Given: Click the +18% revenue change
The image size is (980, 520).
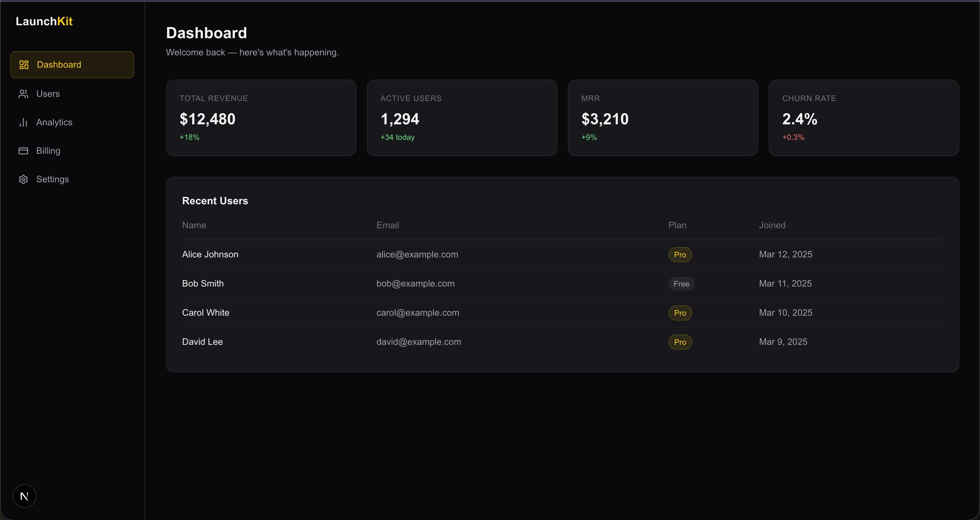Looking at the screenshot, I should point(189,137).
